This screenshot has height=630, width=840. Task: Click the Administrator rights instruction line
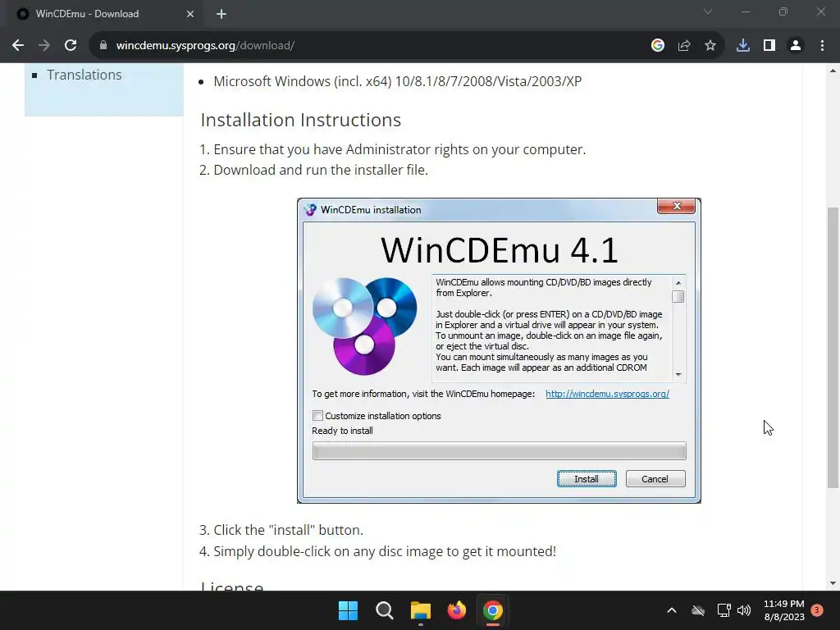click(x=399, y=149)
